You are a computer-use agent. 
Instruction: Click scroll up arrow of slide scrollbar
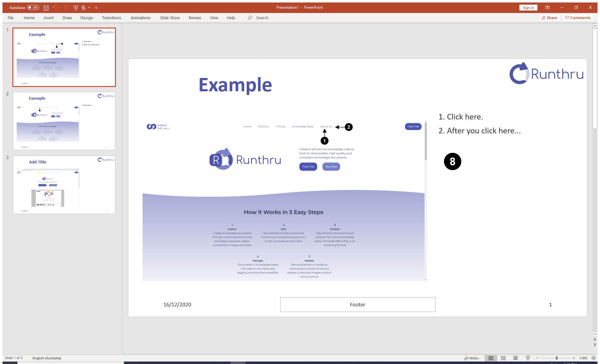tap(595, 26)
